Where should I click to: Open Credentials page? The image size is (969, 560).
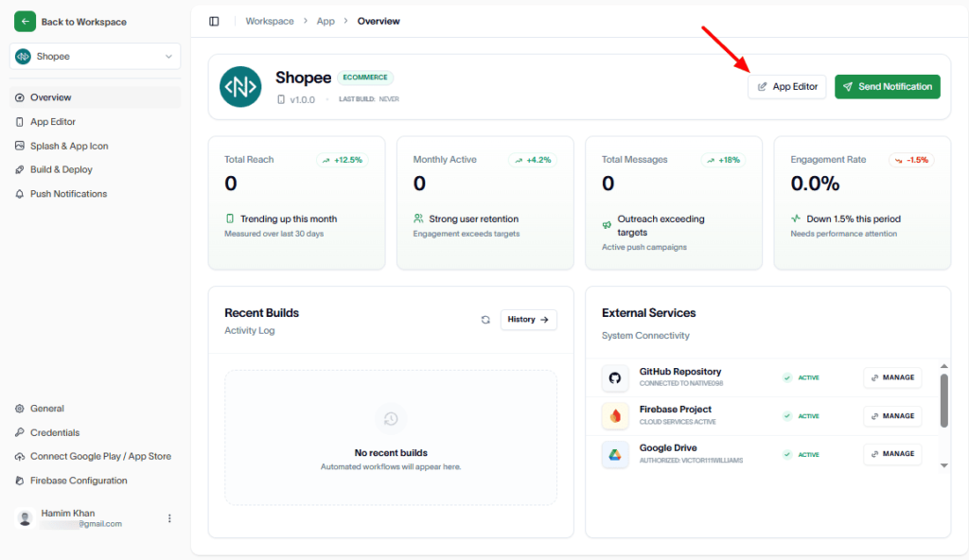[96, 432]
